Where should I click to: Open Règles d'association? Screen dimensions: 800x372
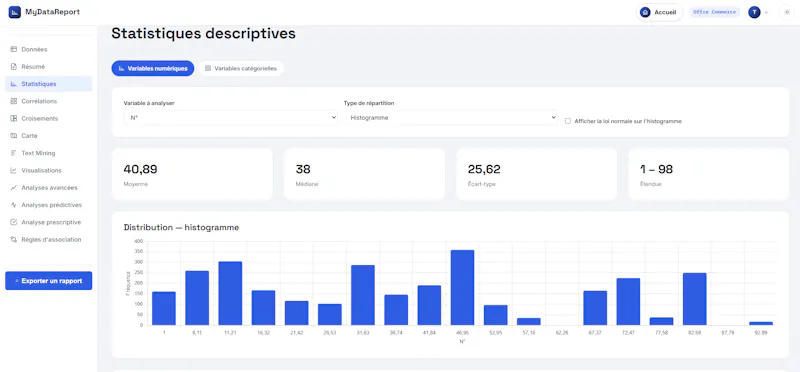(x=49, y=239)
